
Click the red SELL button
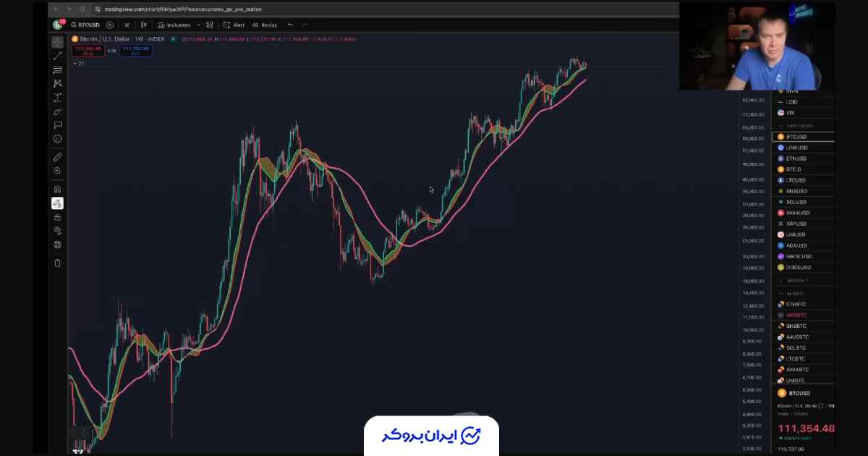(88, 51)
